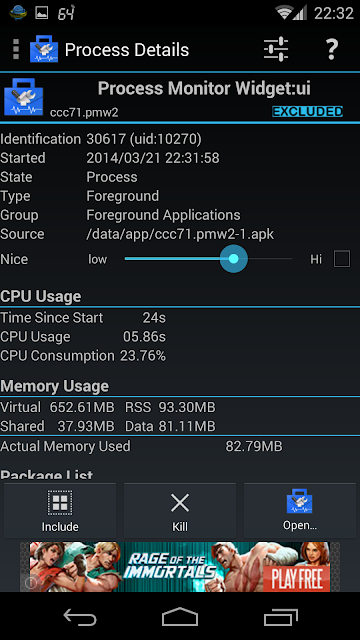Image resolution: width=360 pixels, height=640 pixels.
Task: Tap the Source apk path row
Action: tap(137, 234)
